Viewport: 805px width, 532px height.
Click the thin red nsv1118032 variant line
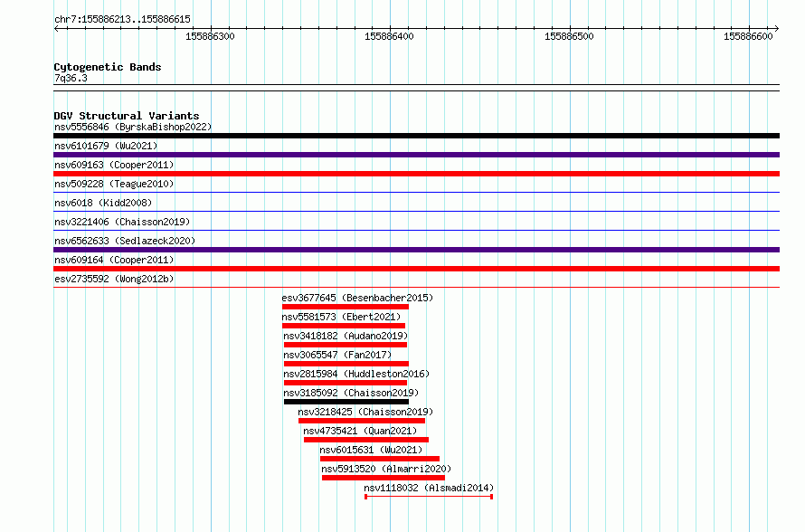coord(429,497)
